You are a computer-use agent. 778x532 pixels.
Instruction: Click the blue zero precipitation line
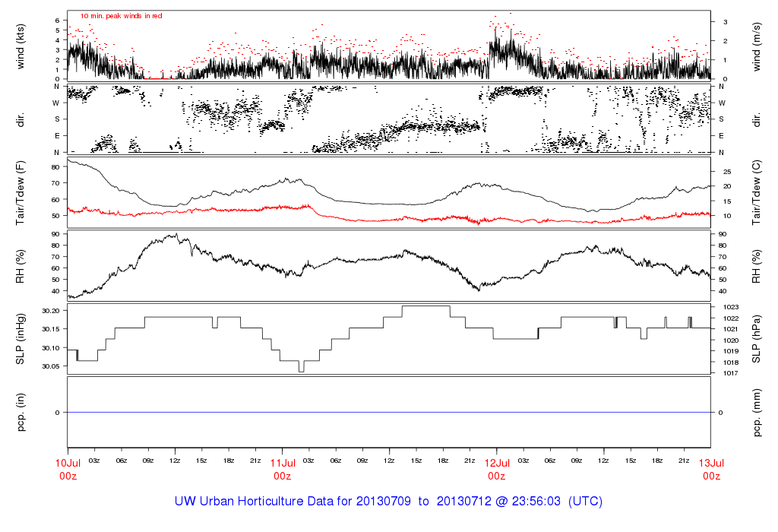(389, 413)
